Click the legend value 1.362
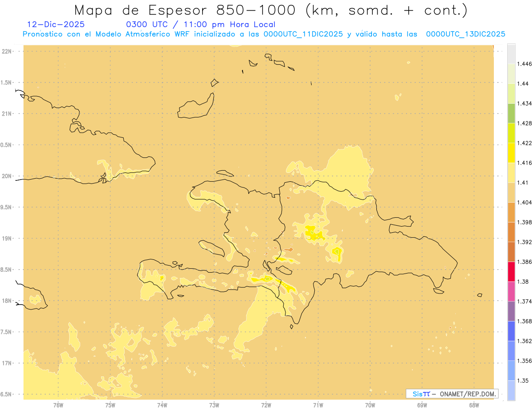This screenshot has width=532, height=411. 524,341
